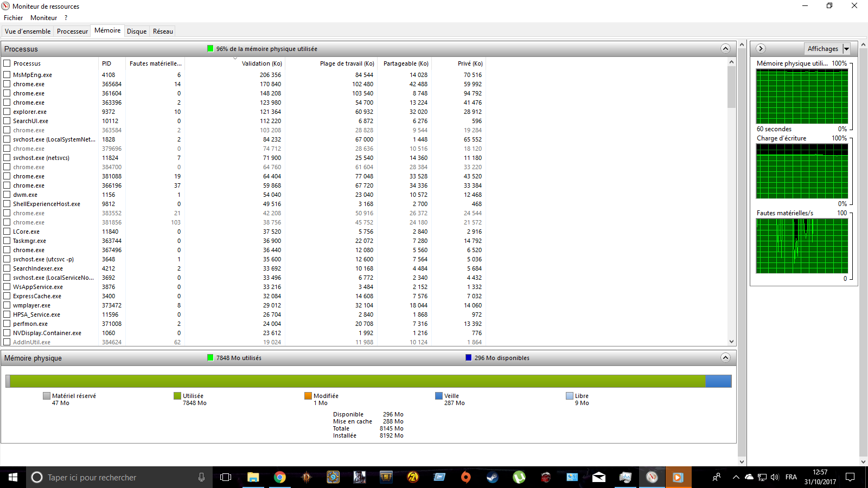
Task: Open File Explorer from the taskbar
Action: coord(253,477)
